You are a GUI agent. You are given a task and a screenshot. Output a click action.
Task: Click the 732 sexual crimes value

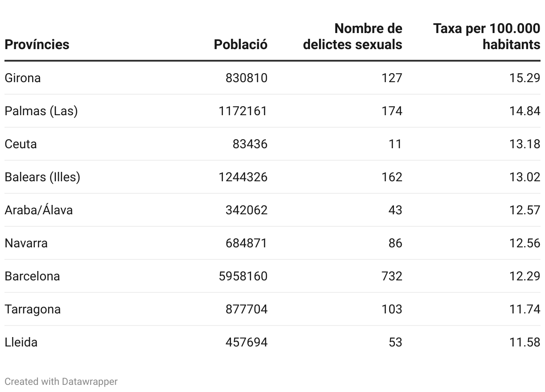pyautogui.click(x=392, y=276)
